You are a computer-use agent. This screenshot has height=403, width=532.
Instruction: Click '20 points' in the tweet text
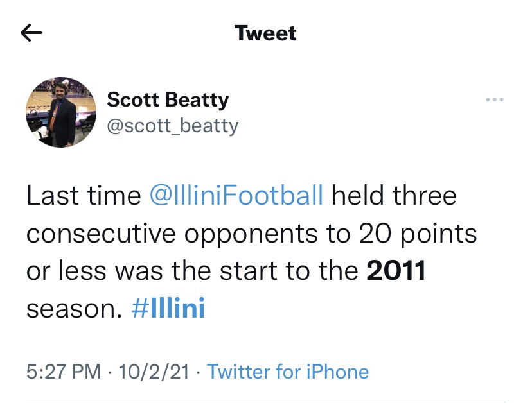pyautogui.click(x=408, y=234)
